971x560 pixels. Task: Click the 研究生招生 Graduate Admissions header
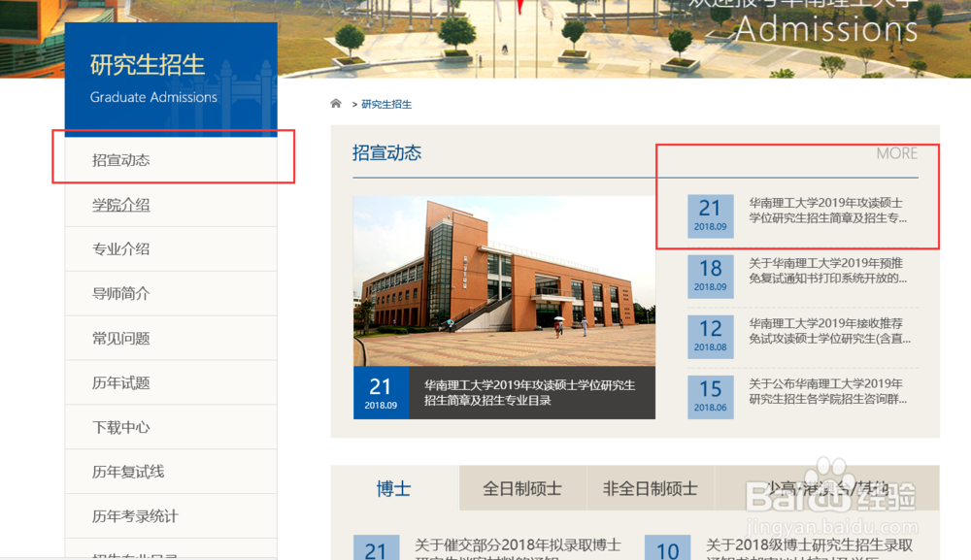pyautogui.click(x=171, y=80)
